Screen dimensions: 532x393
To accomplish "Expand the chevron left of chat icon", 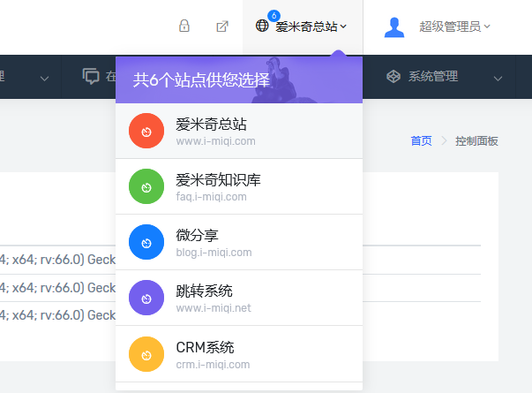I will click(44, 78).
